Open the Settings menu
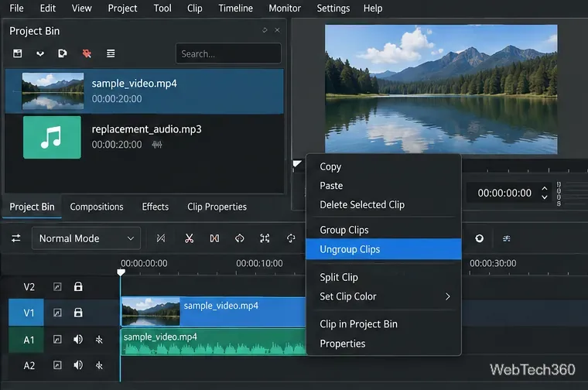Screen dimensions: 588x390 point(333,9)
